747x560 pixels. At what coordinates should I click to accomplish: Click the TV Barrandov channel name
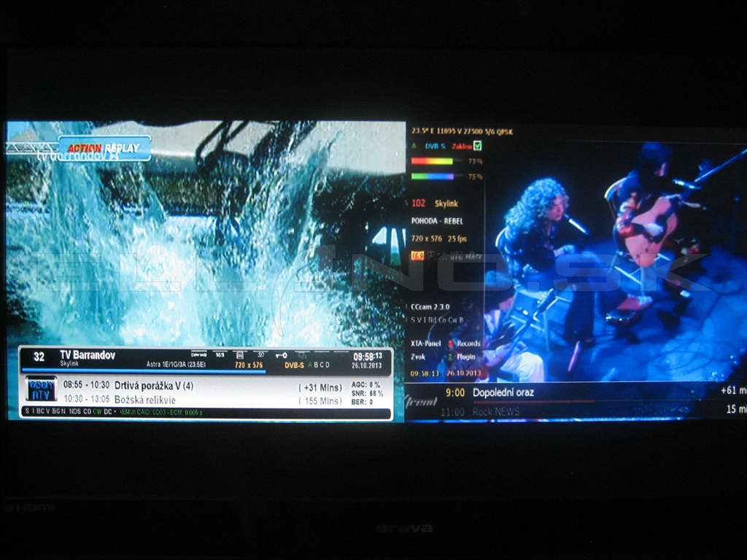coord(88,355)
